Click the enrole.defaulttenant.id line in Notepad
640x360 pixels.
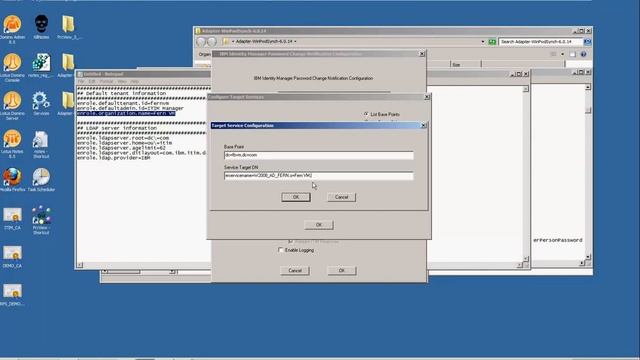(122, 103)
